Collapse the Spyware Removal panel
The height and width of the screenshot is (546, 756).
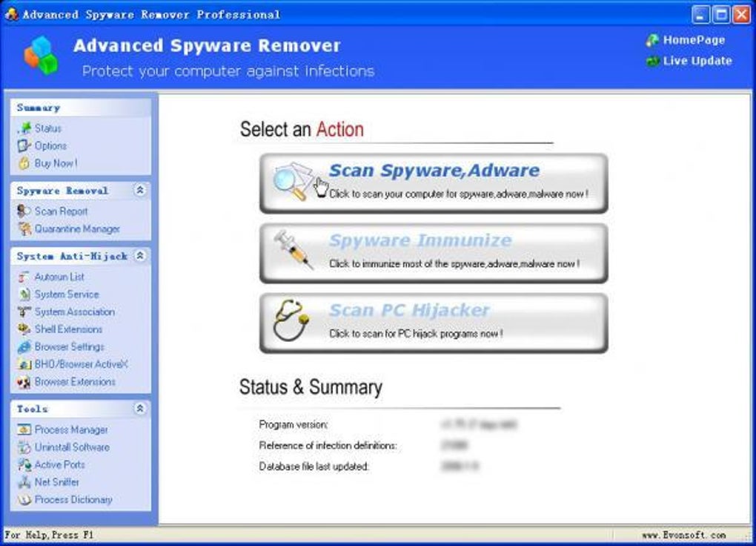click(140, 190)
